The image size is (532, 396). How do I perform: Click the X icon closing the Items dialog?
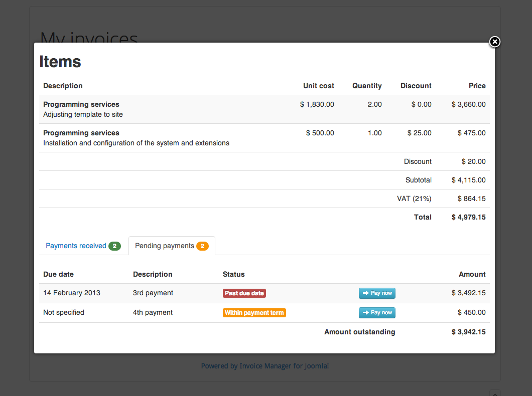tap(494, 42)
